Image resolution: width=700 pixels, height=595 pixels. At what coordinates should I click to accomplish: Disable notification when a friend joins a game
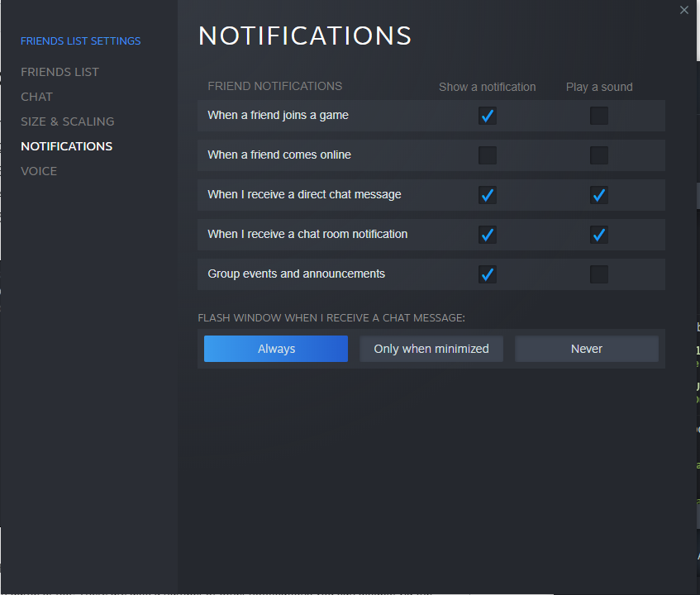click(x=487, y=116)
